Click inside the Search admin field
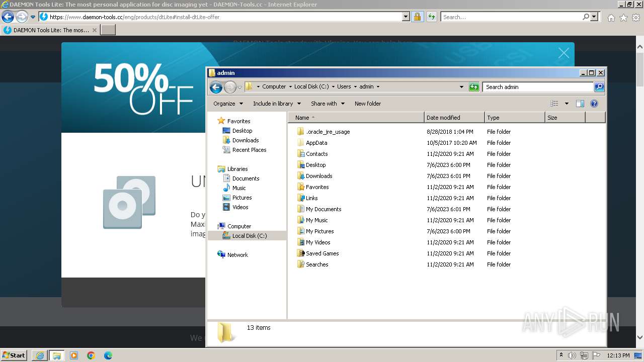 (x=538, y=87)
